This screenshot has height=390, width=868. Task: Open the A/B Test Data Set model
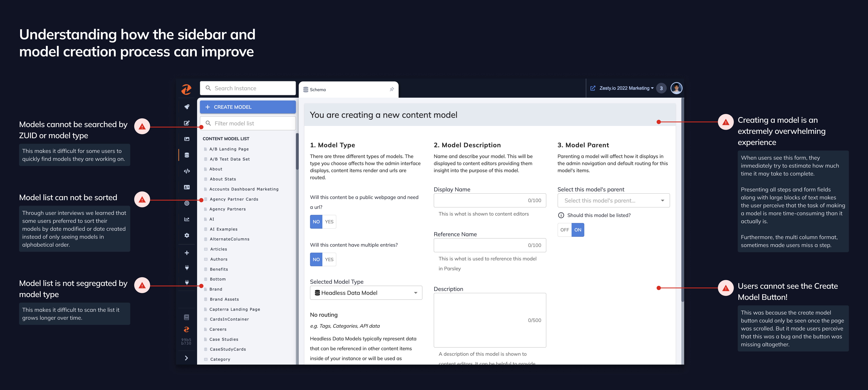click(x=230, y=159)
